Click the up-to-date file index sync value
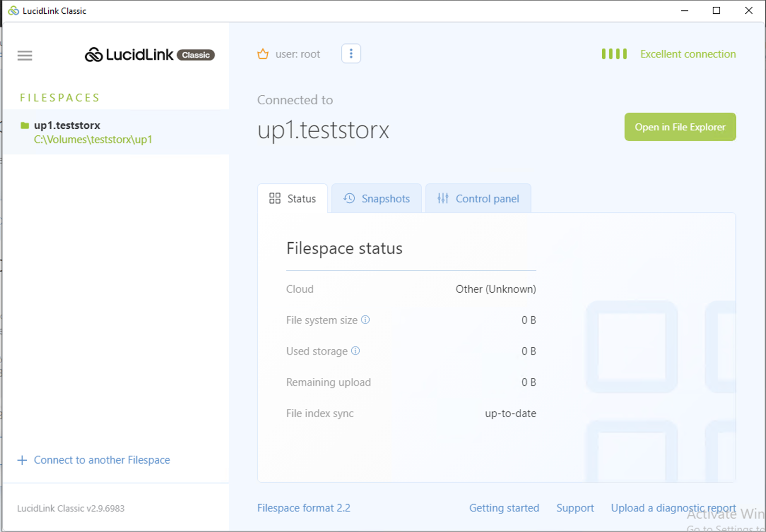 click(x=510, y=413)
